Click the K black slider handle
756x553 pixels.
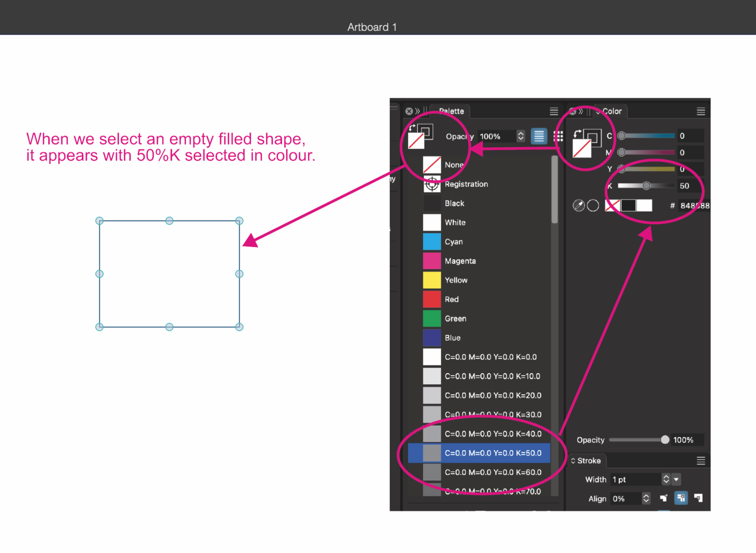646,186
